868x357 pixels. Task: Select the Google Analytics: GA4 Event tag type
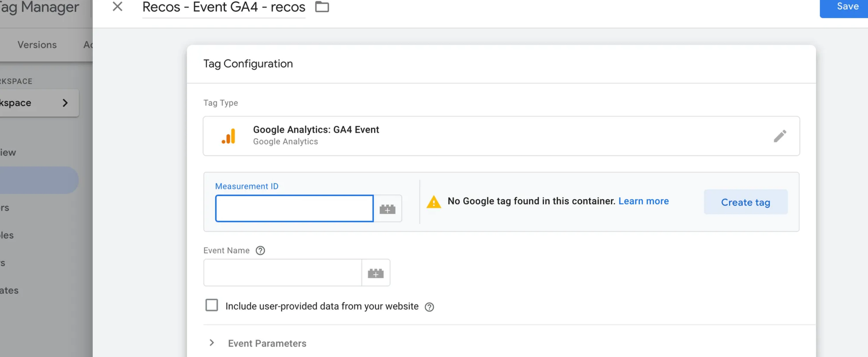click(501, 136)
